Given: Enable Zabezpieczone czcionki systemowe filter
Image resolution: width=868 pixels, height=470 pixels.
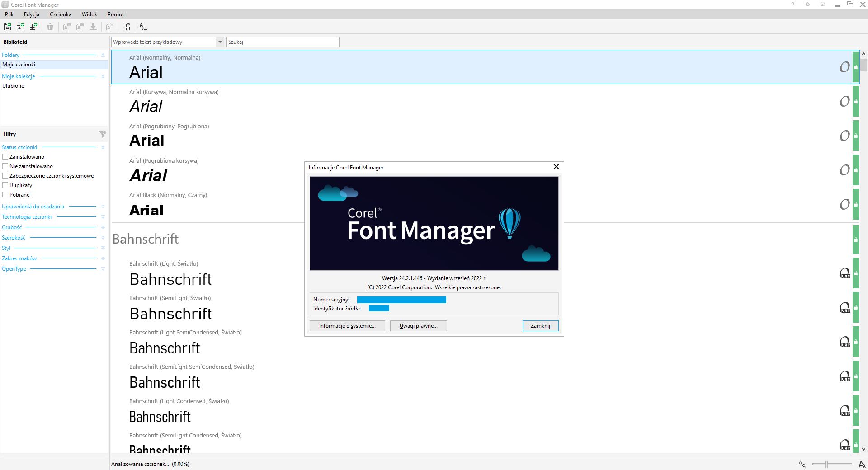Looking at the screenshot, I should [5, 176].
